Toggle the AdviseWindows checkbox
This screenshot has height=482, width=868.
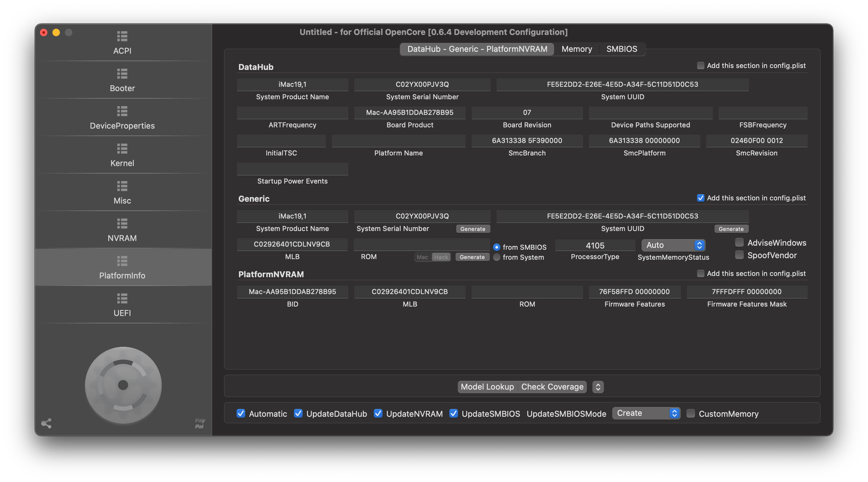(739, 242)
